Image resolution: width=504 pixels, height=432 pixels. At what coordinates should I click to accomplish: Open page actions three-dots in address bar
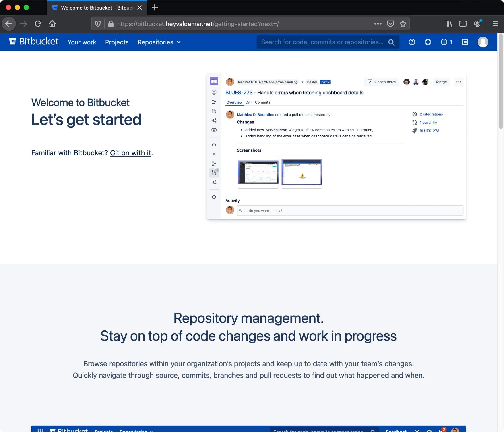point(378,24)
